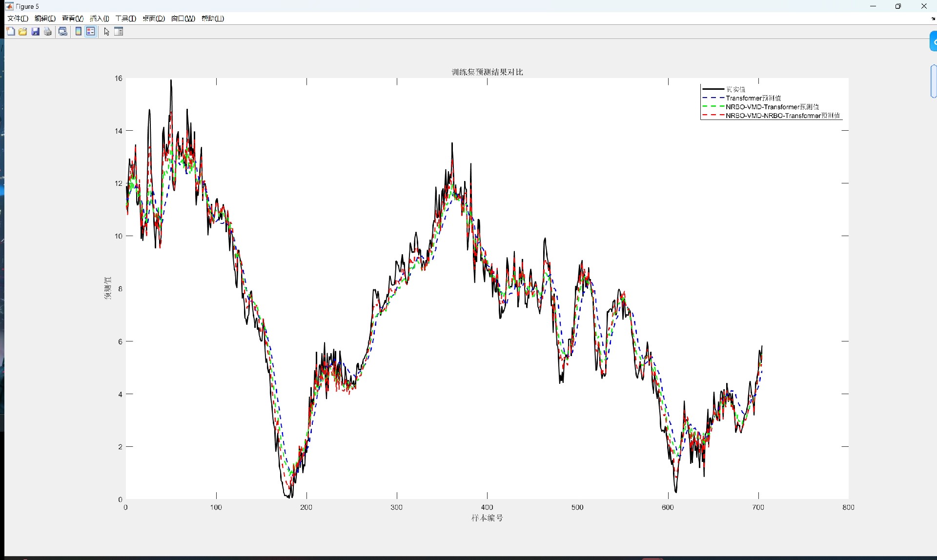Click the plot title 训练集预测结果对比
The height and width of the screenshot is (560, 937).
(x=487, y=72)
